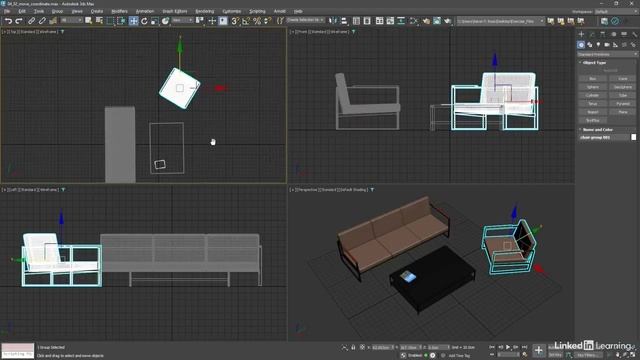Click the object name input field

point(604,138)
